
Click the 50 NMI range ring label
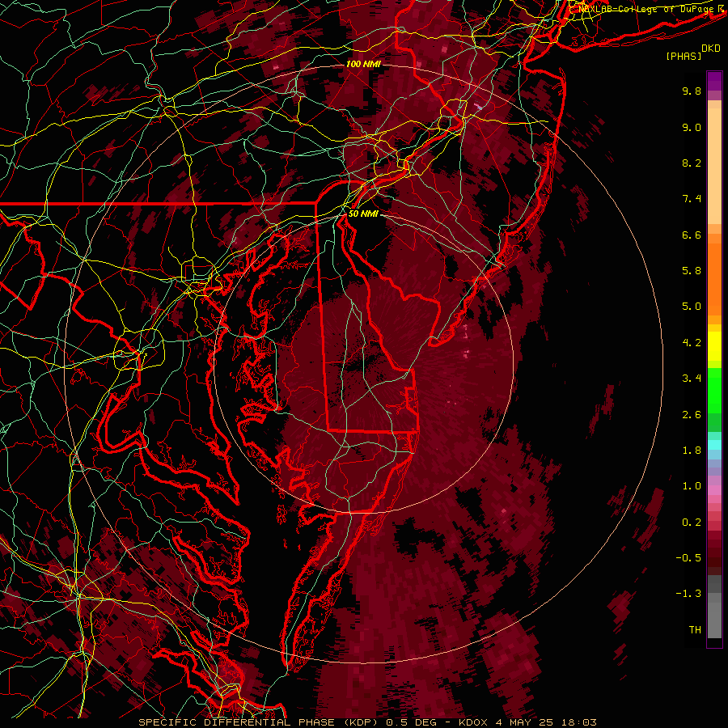pos(363,214)
